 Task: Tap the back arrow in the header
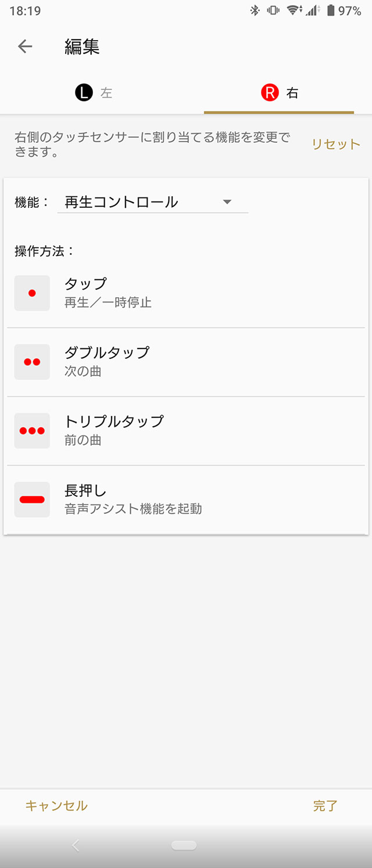coord(25,46)
